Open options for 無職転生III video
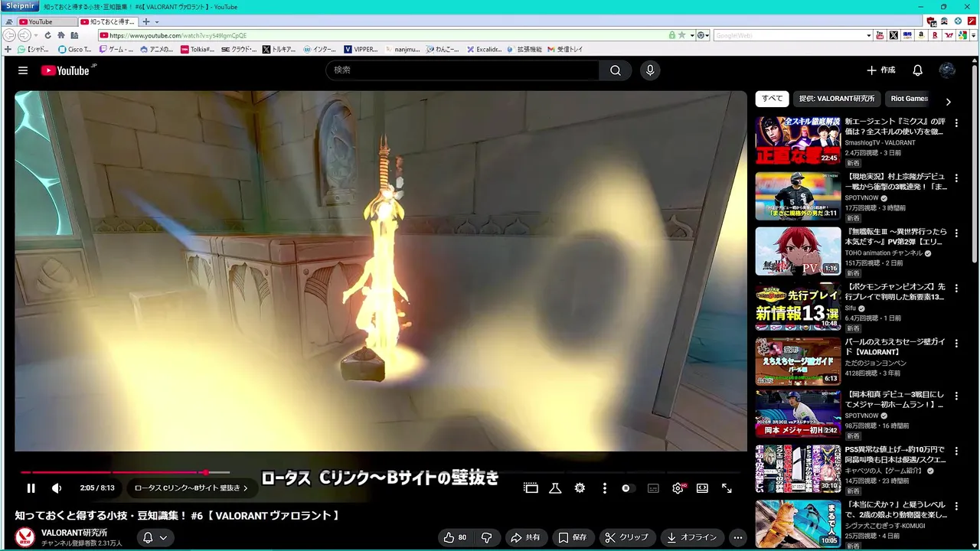The image size is (980, 551). [x=956, y=233]
